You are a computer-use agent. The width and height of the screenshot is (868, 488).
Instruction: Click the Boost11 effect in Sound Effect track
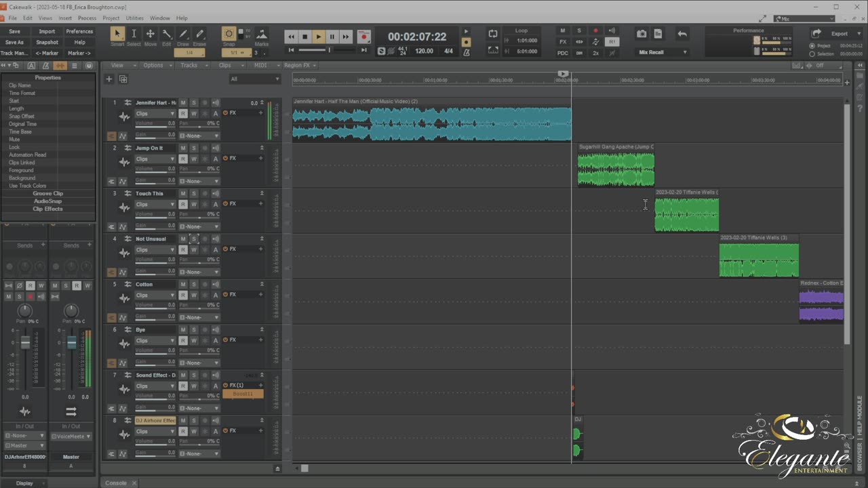(x=243, y=394)
